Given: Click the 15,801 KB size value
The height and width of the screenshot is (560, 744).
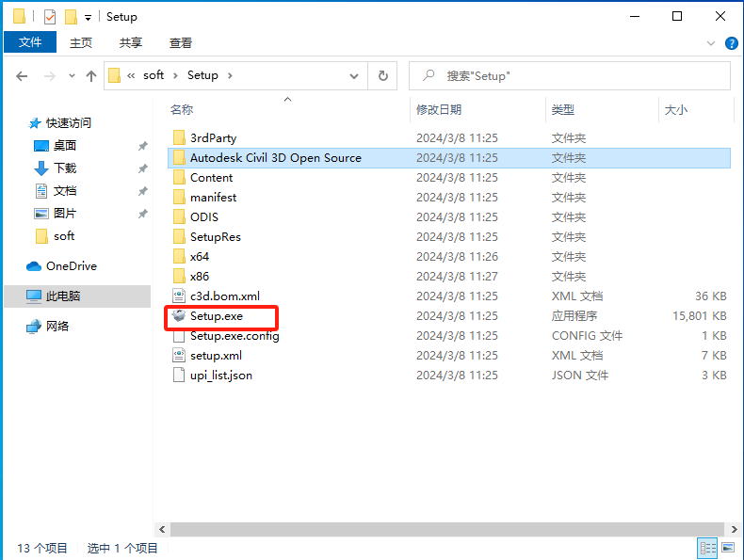Looking at the screenshot, I should [x=700, y=316].
